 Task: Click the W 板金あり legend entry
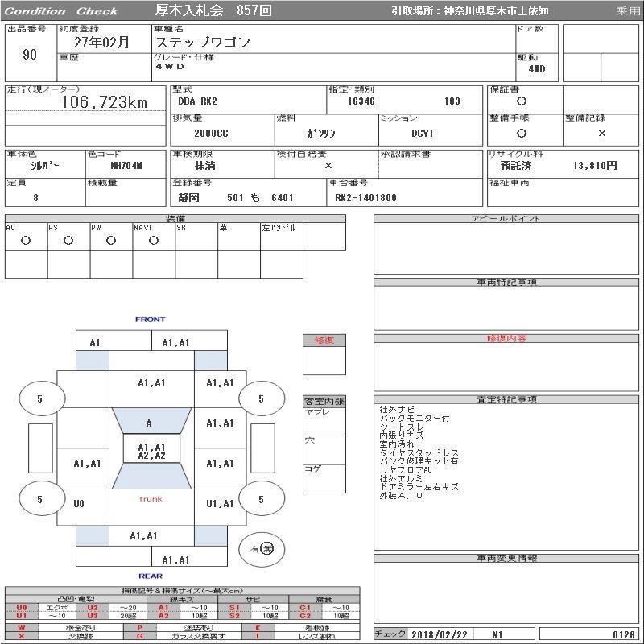point(64,628)
